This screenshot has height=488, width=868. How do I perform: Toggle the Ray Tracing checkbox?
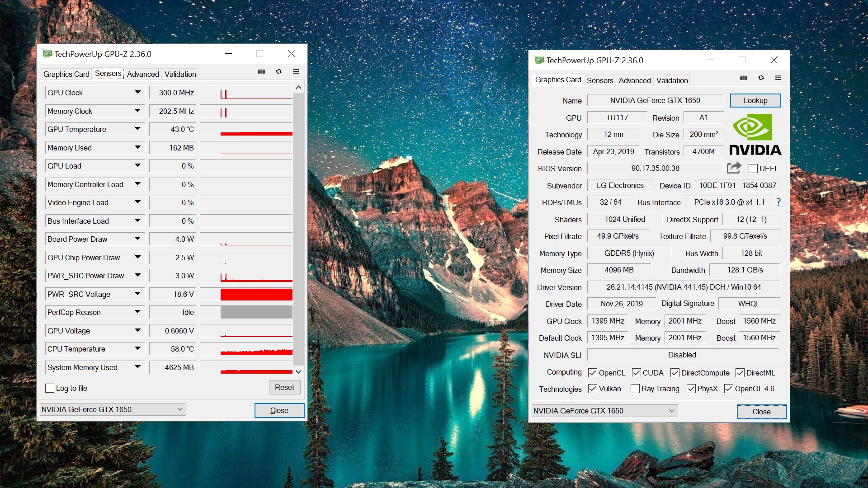pos(635,389)
